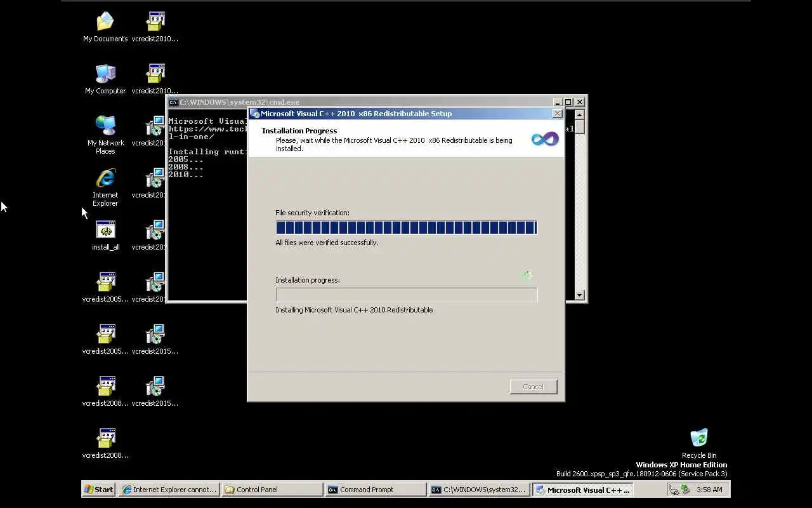This screenshot has width=812, height=508.
Task: Select vcredist2010 icon beside My Documents
Action: pyautogui.click(x=155, y=27)
